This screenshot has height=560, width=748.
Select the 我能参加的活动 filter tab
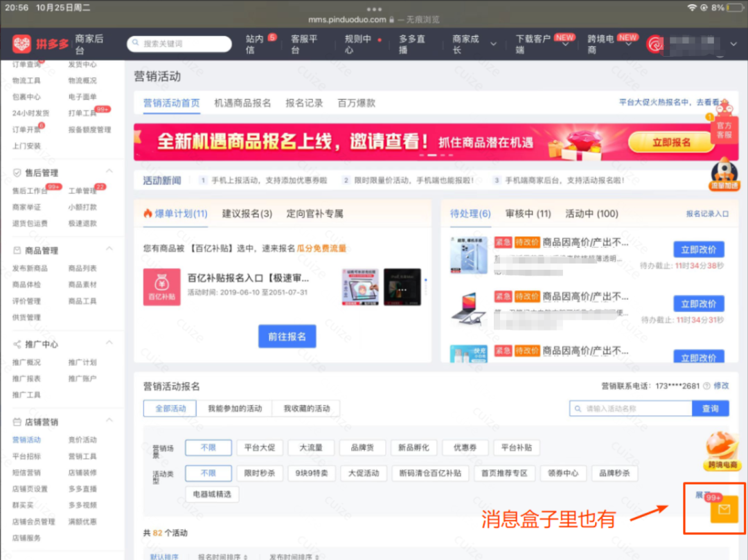[235, 408]
